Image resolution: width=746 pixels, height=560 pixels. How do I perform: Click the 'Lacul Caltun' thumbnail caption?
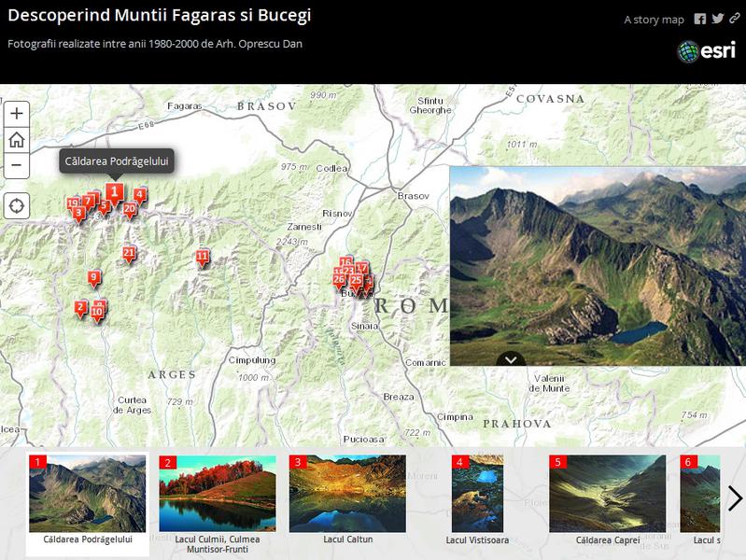(x=347, y=539)
